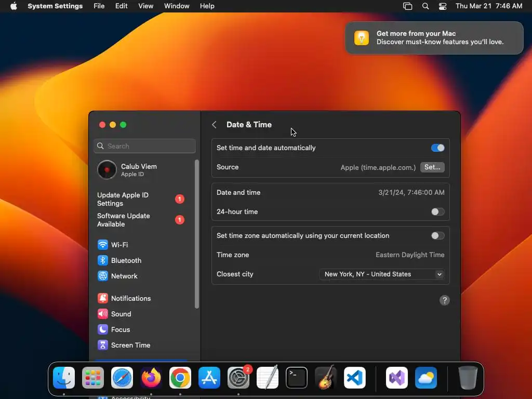Launch Terminal from the Dock
This screenshot has width=532, height=399.
297,378
